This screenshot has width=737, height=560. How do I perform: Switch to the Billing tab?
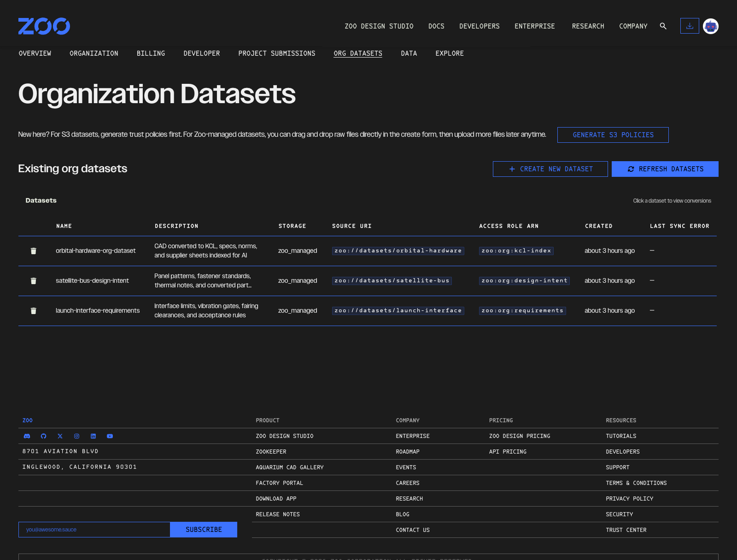click(151, 53)
